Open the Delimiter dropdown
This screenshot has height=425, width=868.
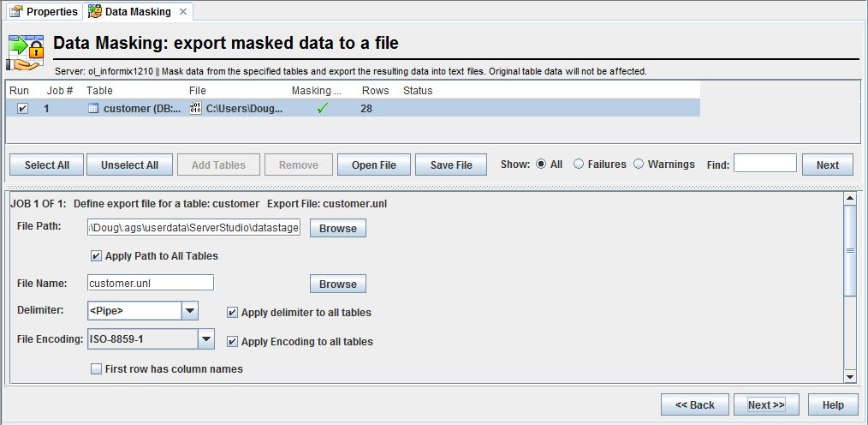click(x=190, y=312)
